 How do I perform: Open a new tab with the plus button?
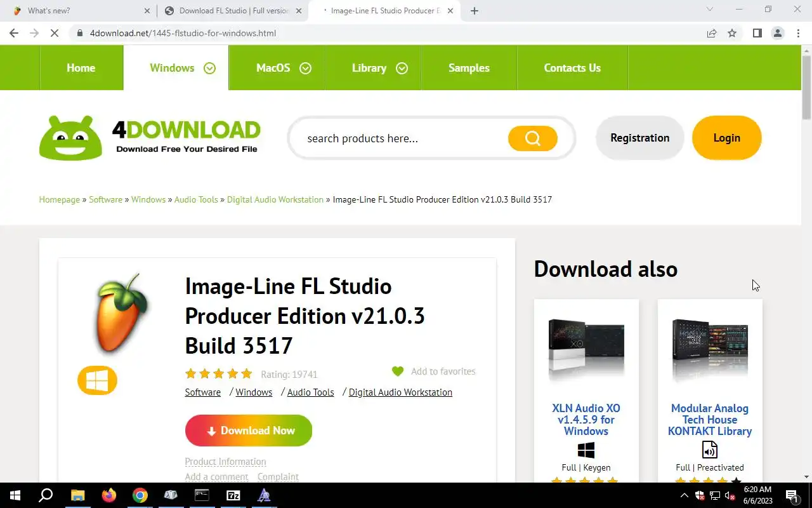click(475, 11)
